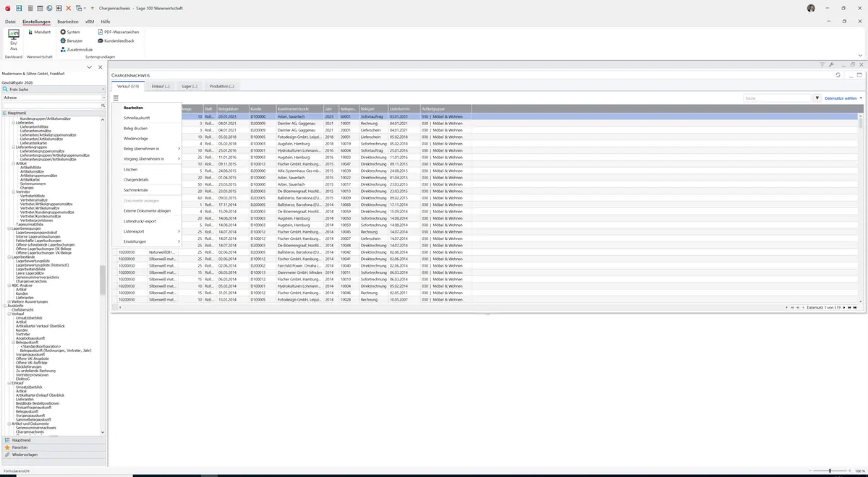Go to the next record in the navigator
This screenshot has height=477, width=868.
click(843, 308)
